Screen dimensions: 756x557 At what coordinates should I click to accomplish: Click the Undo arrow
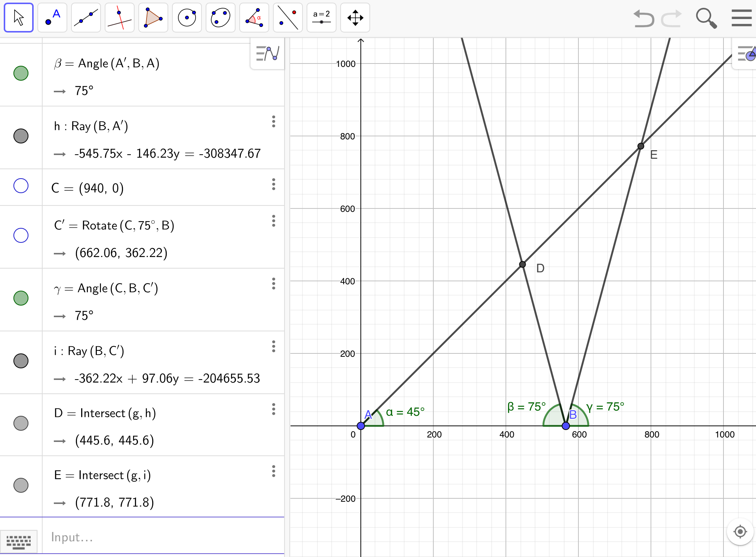(x=643, y=18)
